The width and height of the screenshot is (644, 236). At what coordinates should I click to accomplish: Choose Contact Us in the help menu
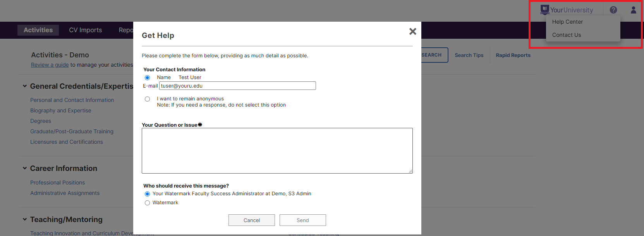click(566, 35)
